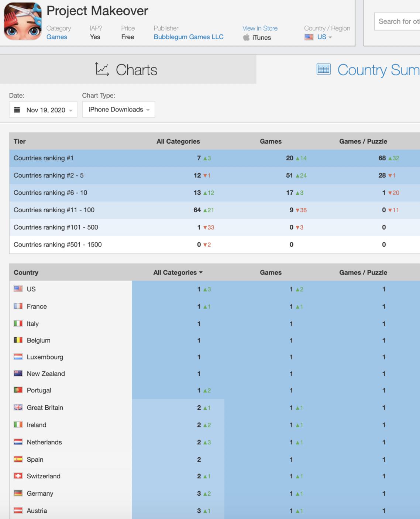The image size is (420, 519).
Task: Click the US flag in the header
Action: pyautogui.click(x=309, y=37)
